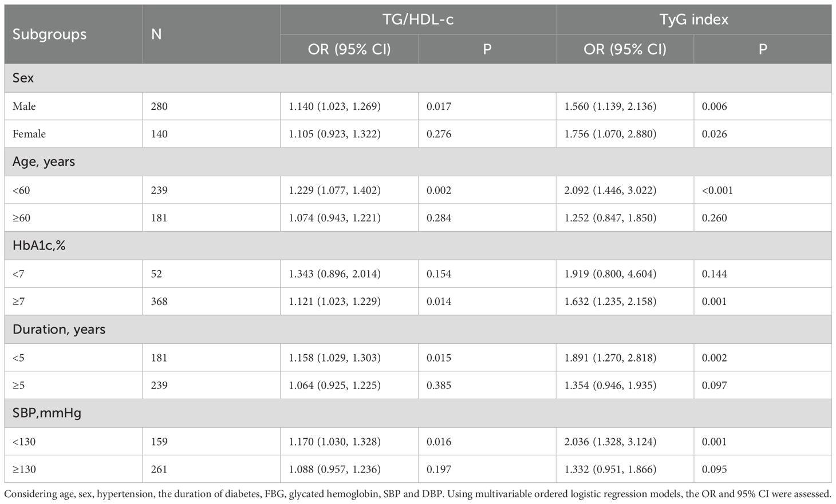Screen dimensions: 836x504
Task: Select the TyG index header cell
Action: pos(693,19)
